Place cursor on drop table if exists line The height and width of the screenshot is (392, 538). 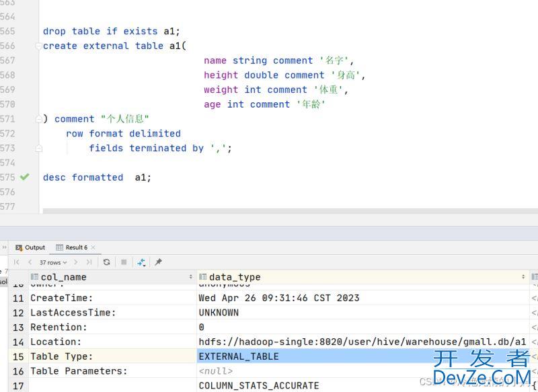coord(111,31)
